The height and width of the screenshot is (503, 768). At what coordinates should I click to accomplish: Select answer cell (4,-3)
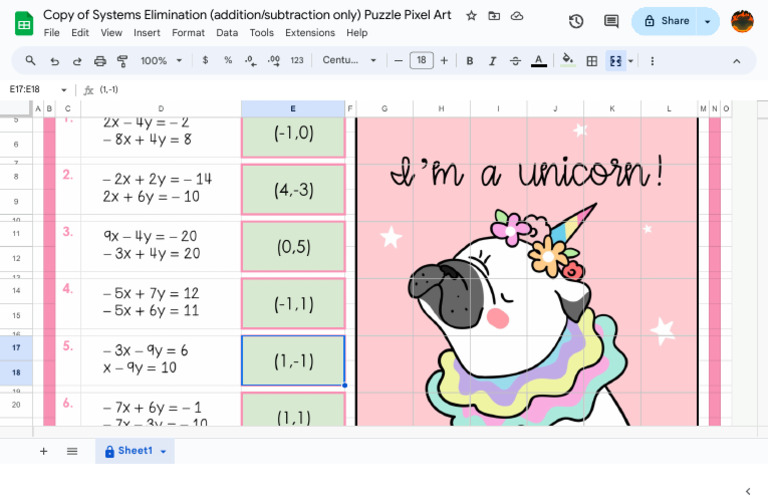pos(293,190)
